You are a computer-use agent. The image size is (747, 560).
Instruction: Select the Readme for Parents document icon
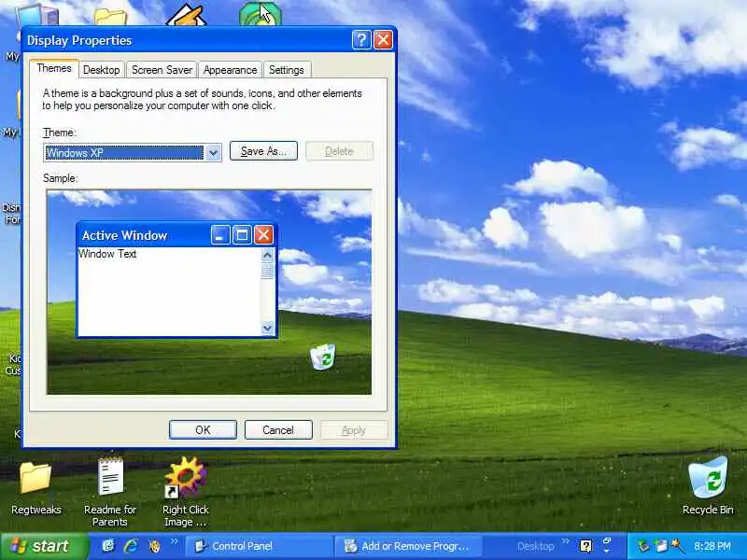pos(110,492)
